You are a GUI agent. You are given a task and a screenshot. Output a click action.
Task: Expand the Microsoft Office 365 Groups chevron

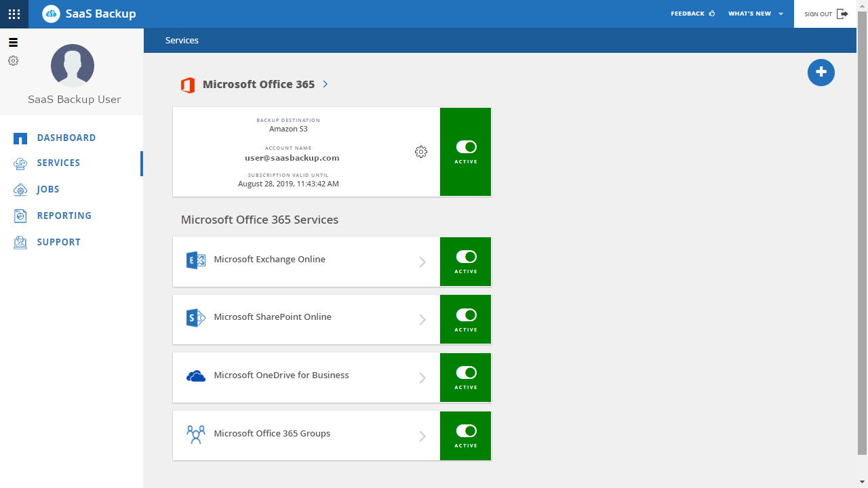coord(422,436)
